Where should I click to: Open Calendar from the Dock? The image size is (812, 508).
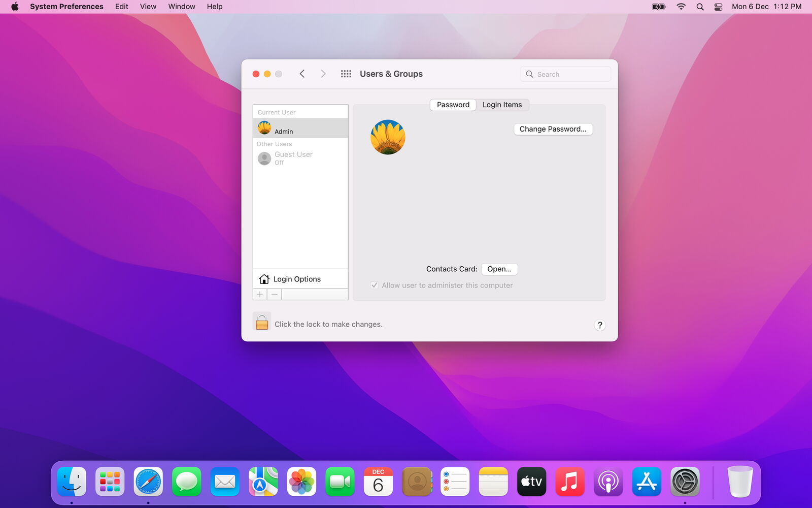378,482
